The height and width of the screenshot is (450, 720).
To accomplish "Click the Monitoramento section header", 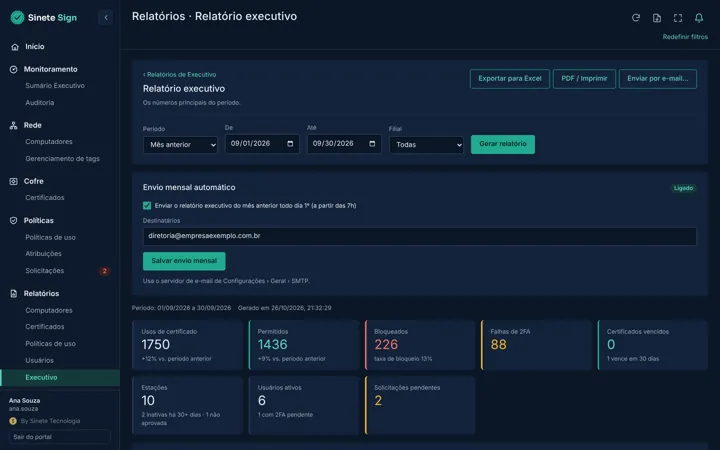I will (51, 69).
